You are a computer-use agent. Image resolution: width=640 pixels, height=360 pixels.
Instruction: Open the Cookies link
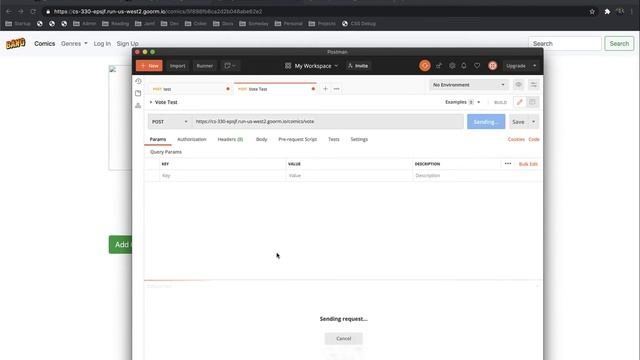pos(516,139)
